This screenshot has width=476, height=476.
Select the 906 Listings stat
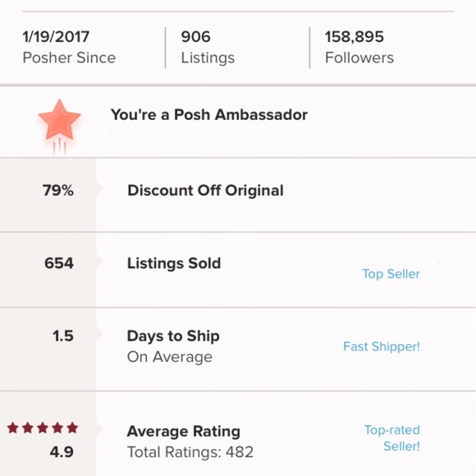click(x=208, y=47)
